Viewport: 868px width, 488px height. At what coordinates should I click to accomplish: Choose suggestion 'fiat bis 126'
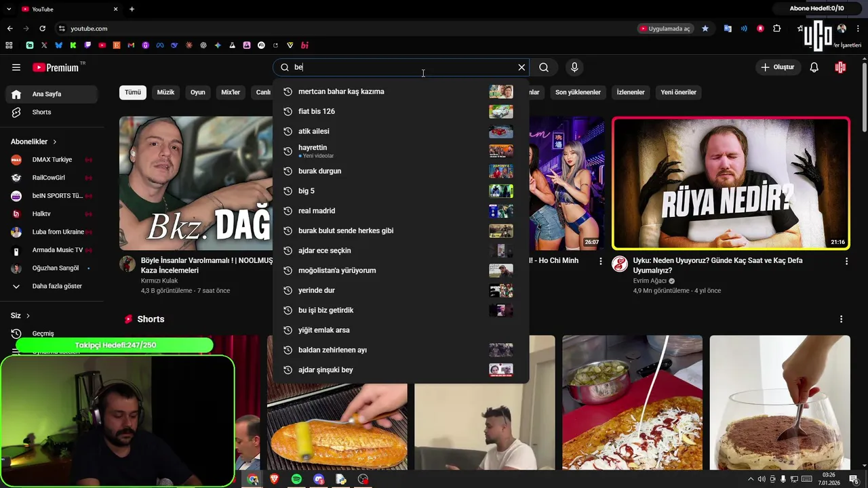tap(400, 111)
